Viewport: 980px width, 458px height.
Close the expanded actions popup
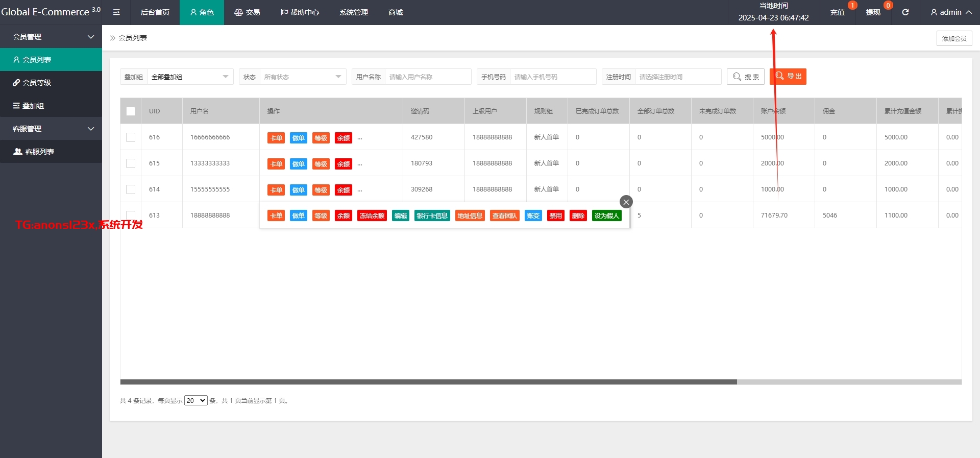pos(626,202)
